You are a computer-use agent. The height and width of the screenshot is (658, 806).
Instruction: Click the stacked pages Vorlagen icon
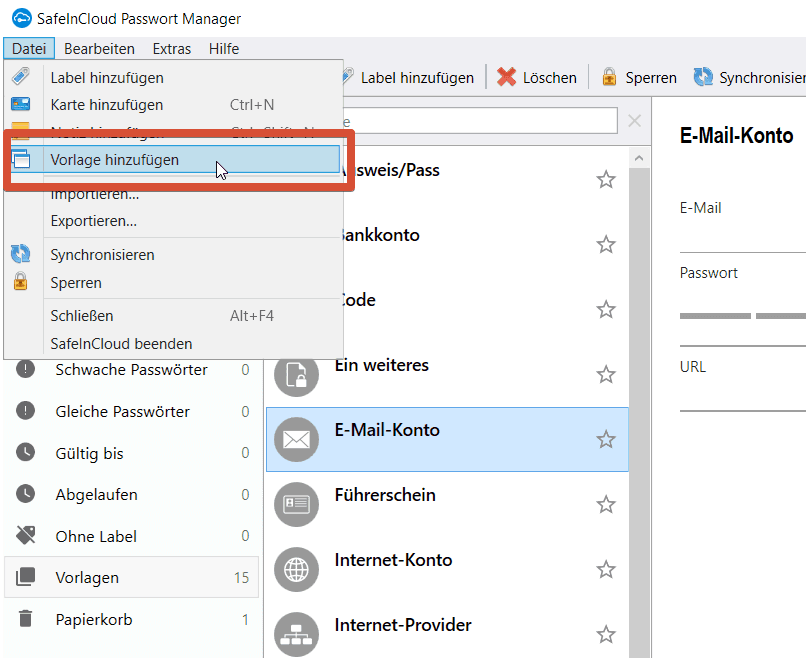25,577
